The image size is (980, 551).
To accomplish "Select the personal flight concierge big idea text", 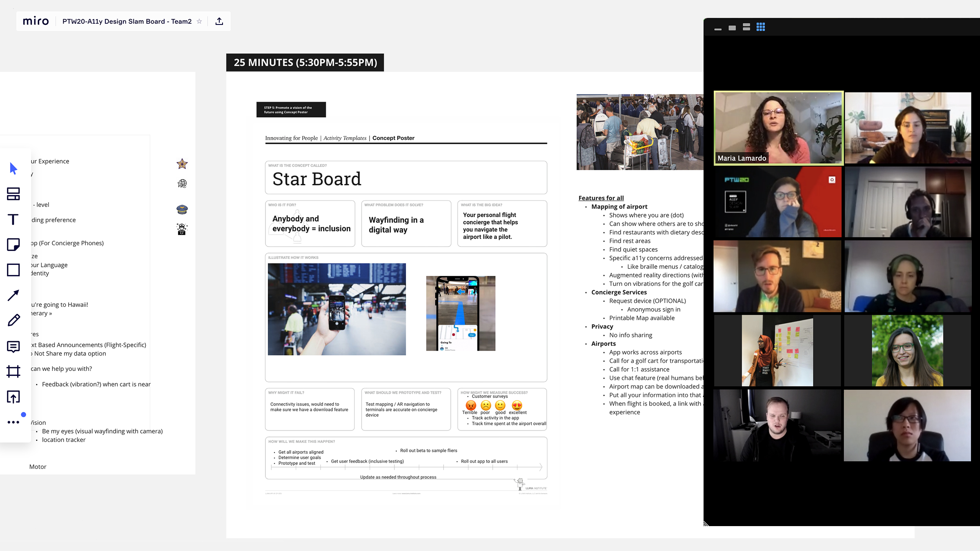I will [x=490, y=226].
